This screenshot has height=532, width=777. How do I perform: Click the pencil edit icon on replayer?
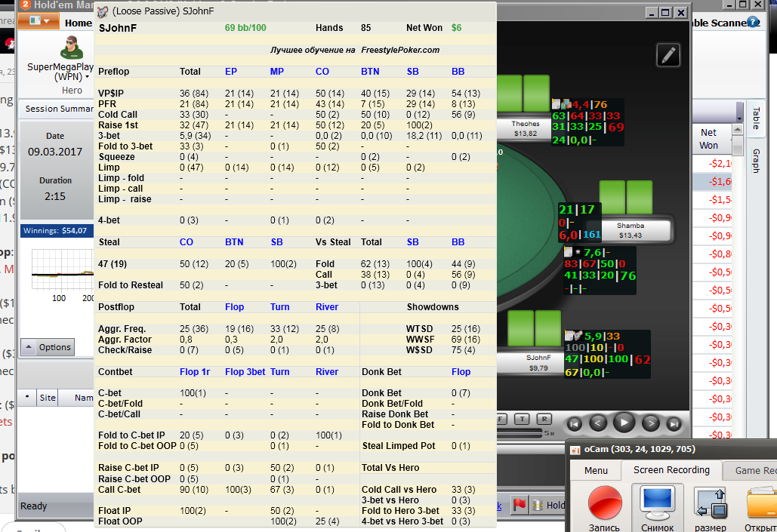click(x=668, y=55)
